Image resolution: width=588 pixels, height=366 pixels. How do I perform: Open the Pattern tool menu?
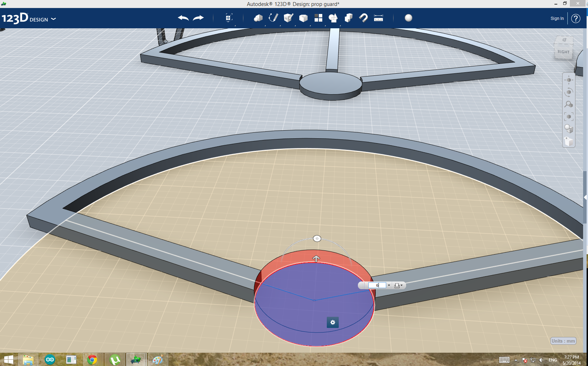coord(318,18)
